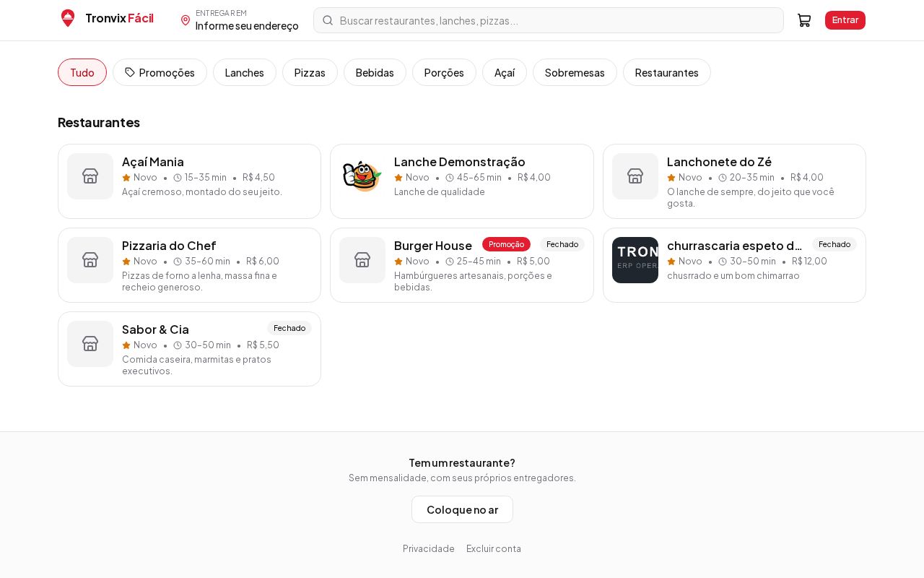The width and height of the screenshot is (924, 578).
Task: Click the Fechado badge on Sabor & Cia
Action: pos(289,328)
